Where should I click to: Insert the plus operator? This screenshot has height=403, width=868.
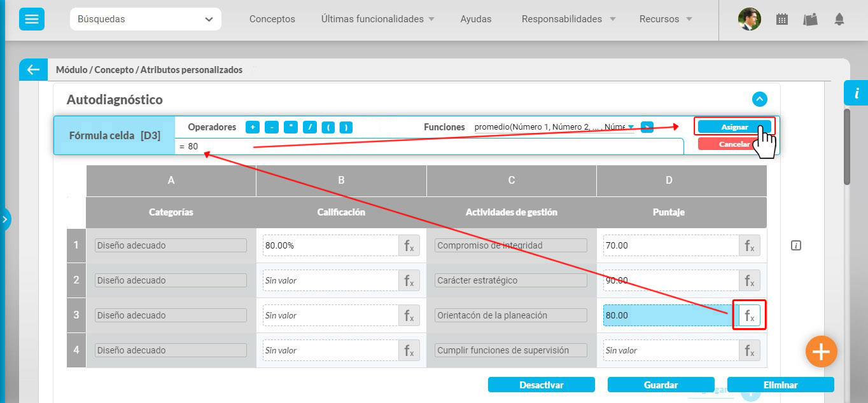253,127
